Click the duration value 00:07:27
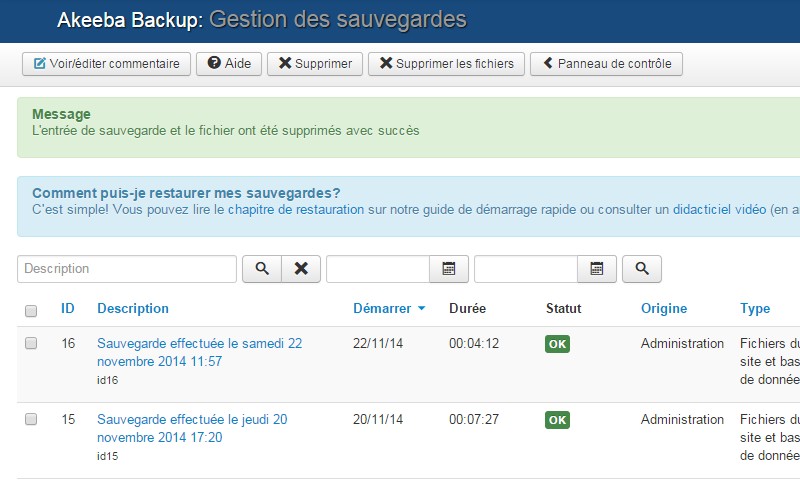This screenshot has height=500, width=800. coord(474,419)
